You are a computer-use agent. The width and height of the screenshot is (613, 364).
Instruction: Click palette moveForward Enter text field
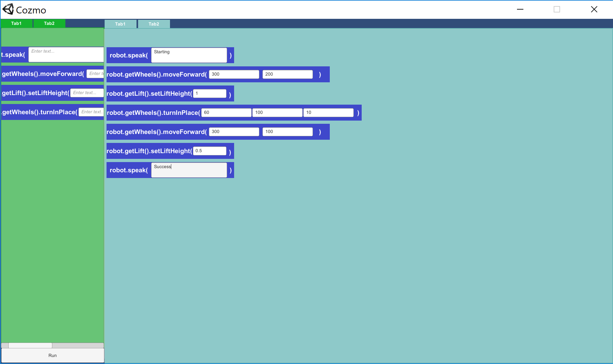coord(95,74)
